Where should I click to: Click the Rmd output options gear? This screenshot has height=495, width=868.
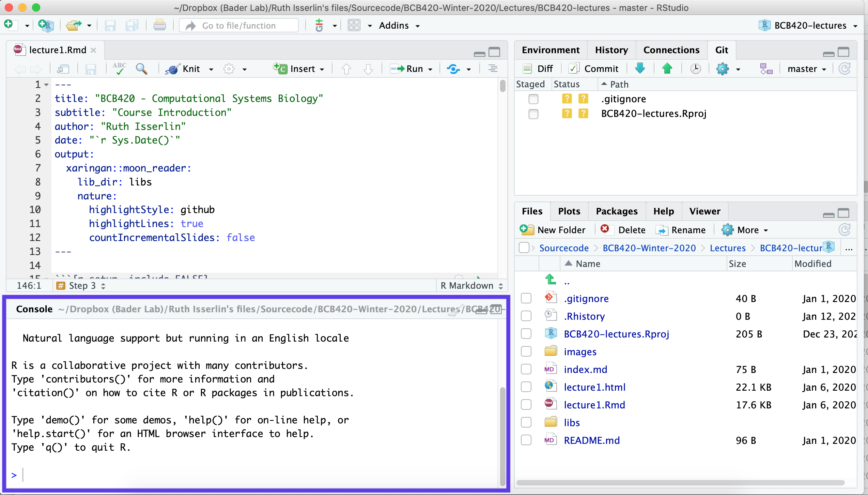(229, 69)
